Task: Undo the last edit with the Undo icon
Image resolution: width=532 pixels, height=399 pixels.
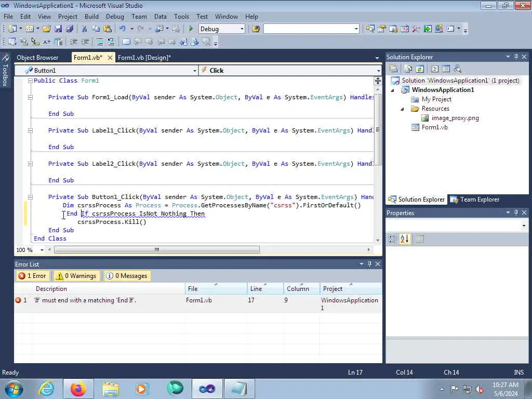Action: (x=123, y=29)
